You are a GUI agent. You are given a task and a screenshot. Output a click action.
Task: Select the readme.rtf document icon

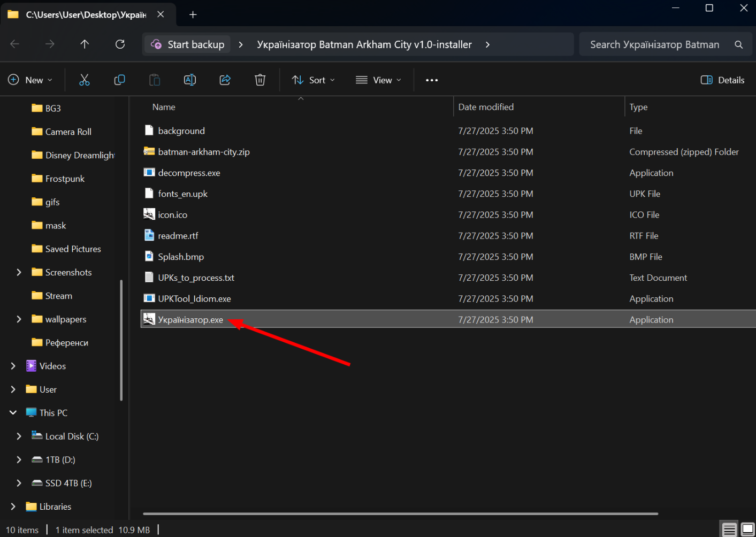tap(149, 235)
